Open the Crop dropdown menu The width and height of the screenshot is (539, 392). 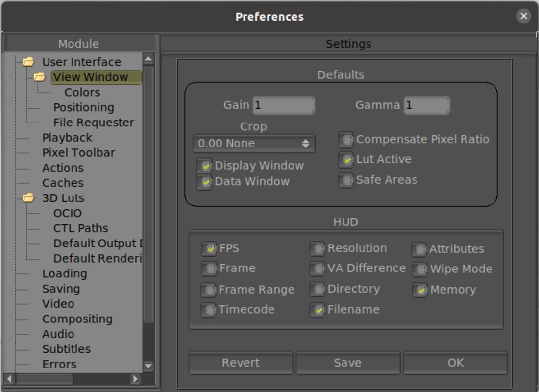[254, 144]
